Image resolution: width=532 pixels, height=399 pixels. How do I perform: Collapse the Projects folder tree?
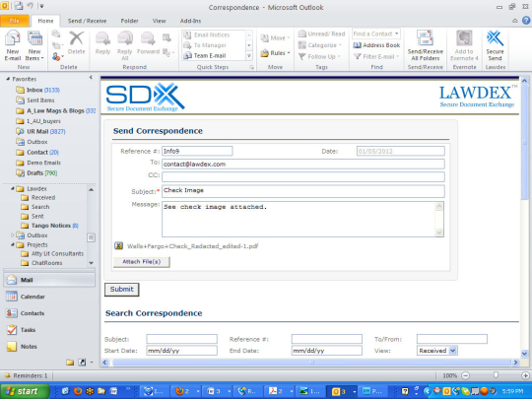coord(13,244)
